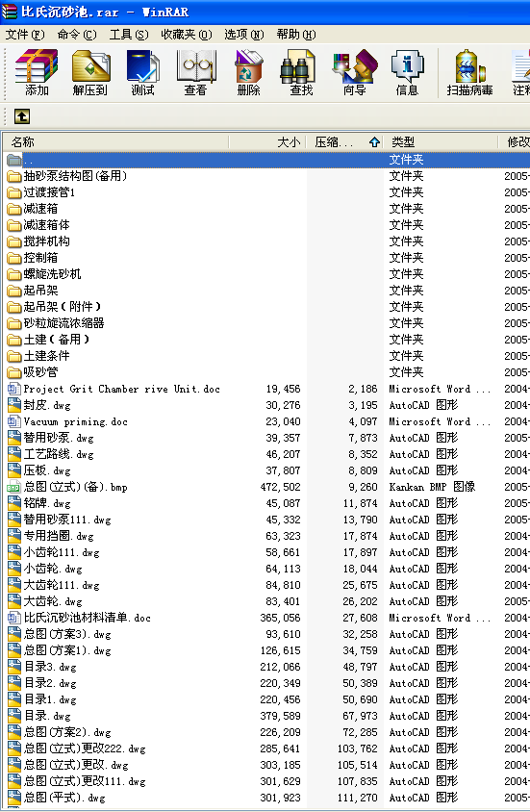
Task: Select the 过渡接管1 folder row
Action: point(265,192)
